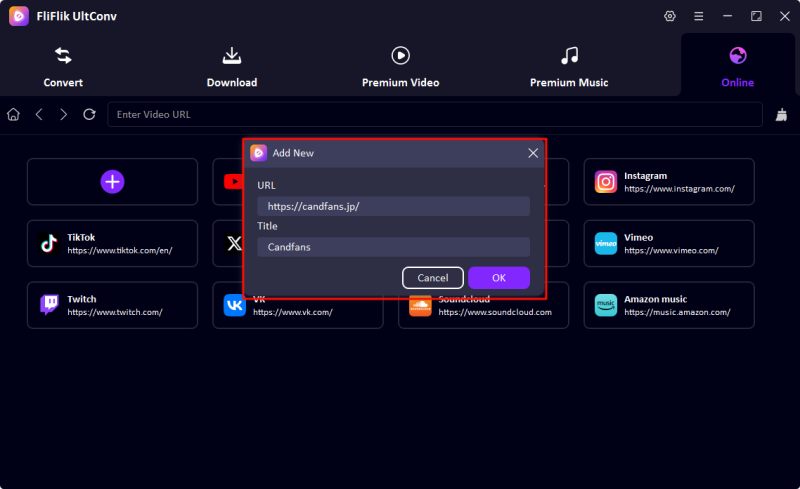Click the FliFlik UltConv app logo

pyautogui.click(x=19, y=16)
